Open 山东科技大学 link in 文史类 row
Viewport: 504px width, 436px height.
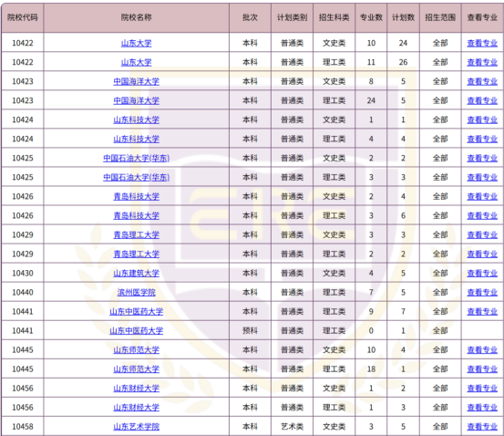[x=136, y=119]
